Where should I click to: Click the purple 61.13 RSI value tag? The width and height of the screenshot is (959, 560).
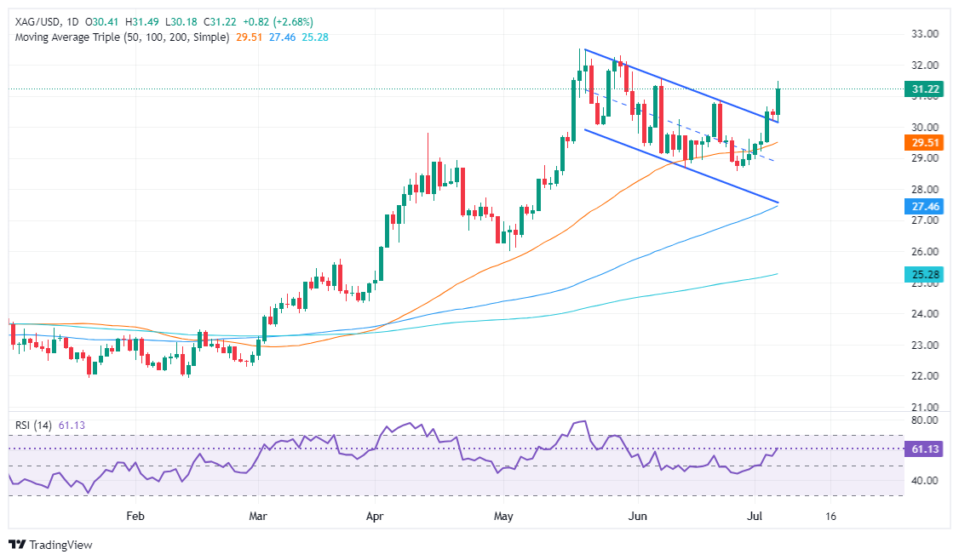(924, 449)
